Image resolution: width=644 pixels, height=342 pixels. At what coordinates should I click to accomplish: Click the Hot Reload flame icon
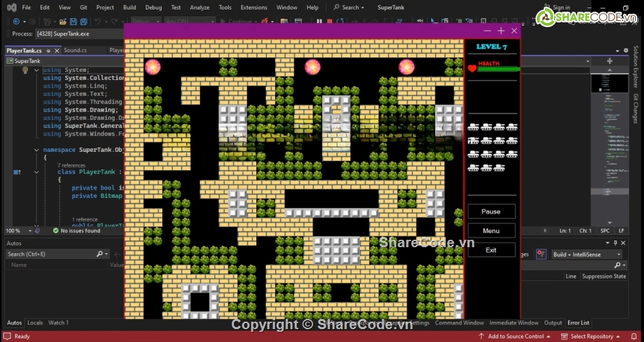pyautogui.click(x=265, y=21)
